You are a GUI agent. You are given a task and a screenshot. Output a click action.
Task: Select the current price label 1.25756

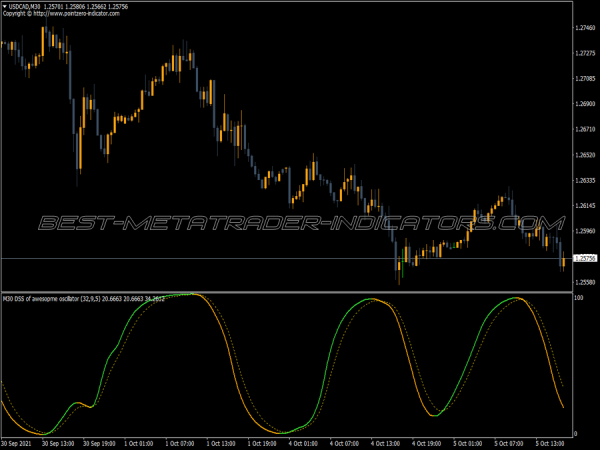click(x=585, y=259)
